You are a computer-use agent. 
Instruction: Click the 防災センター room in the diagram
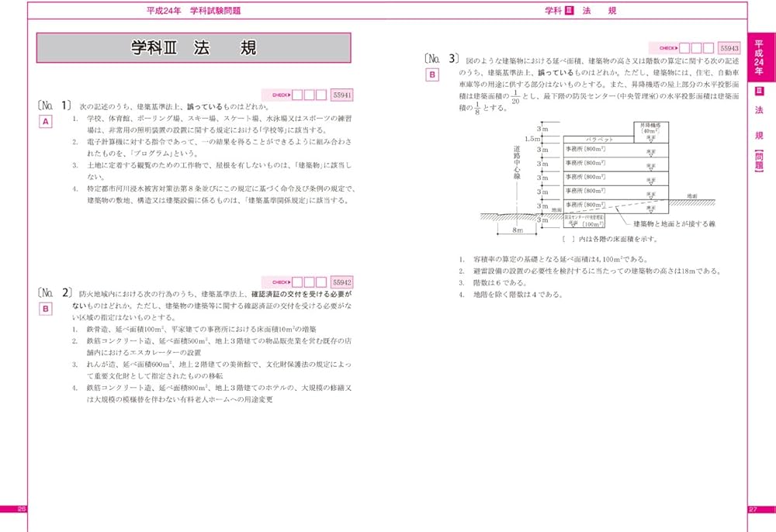tap(584, 221)
